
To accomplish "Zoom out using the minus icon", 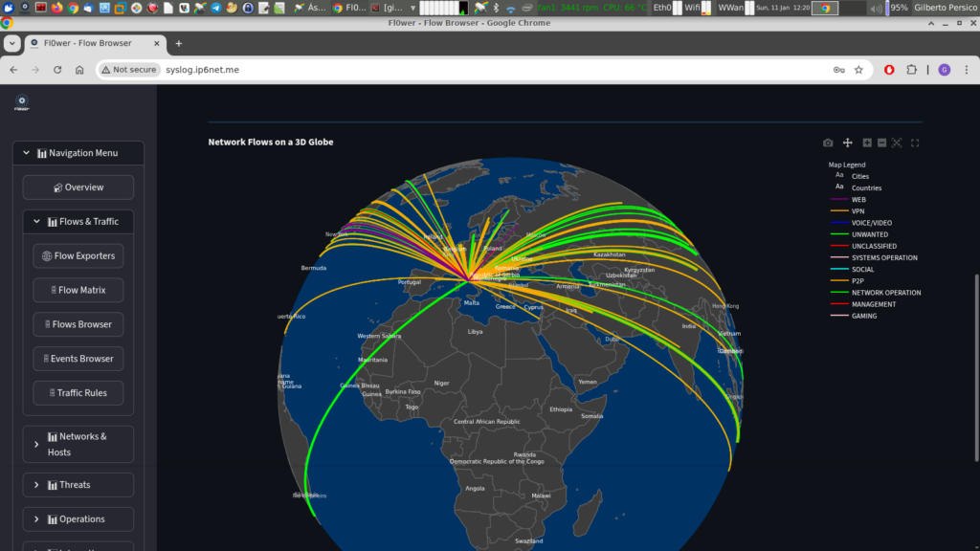I will 881,143.
